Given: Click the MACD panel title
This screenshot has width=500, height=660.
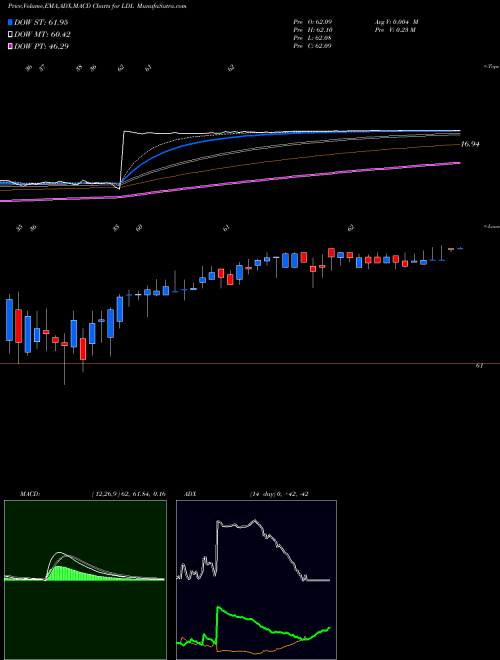Looking at the screenshot, I should [30, 494].
